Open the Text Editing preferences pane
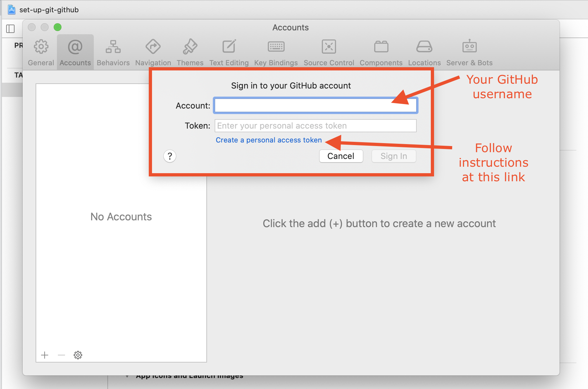This screenshot has width=588, height=389. pos(229,52)
